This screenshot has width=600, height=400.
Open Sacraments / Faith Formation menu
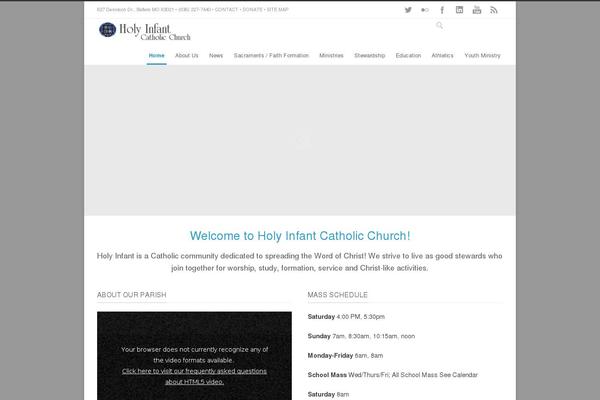271,56
